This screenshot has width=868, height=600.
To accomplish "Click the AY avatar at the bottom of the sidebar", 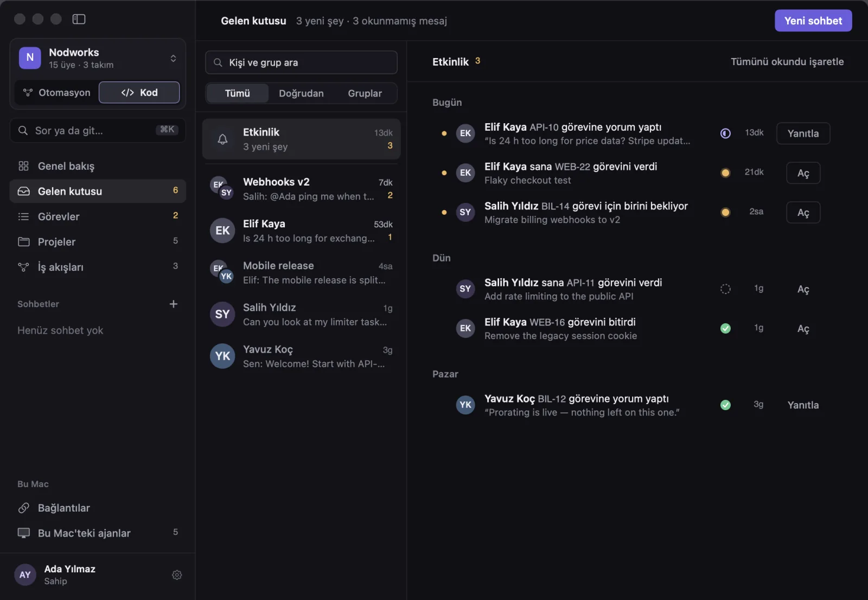I will tap(25, 575).
